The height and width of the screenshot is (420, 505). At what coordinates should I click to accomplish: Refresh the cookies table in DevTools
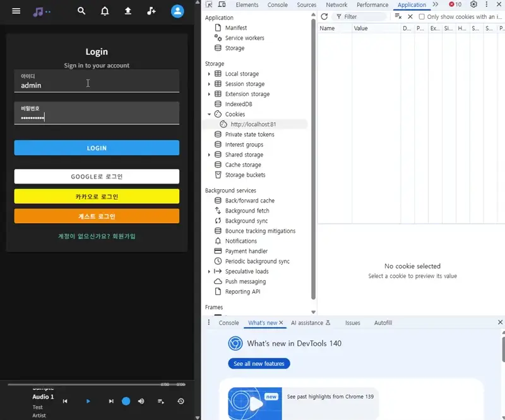324,17
